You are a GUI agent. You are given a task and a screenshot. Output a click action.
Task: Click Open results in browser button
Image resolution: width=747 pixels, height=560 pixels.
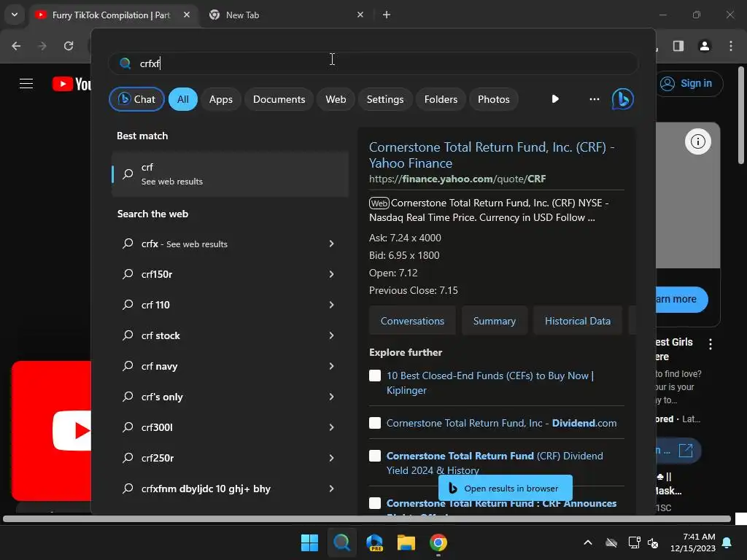(505, 488)
